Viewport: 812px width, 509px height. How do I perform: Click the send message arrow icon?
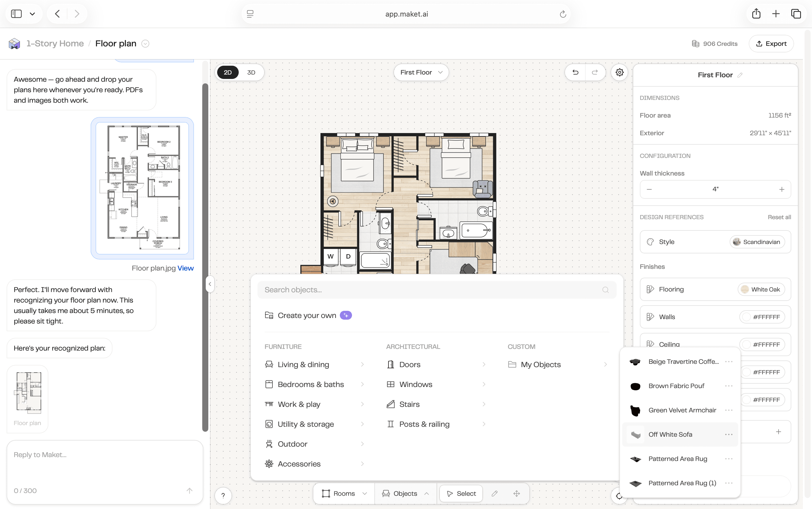(189, 491)
